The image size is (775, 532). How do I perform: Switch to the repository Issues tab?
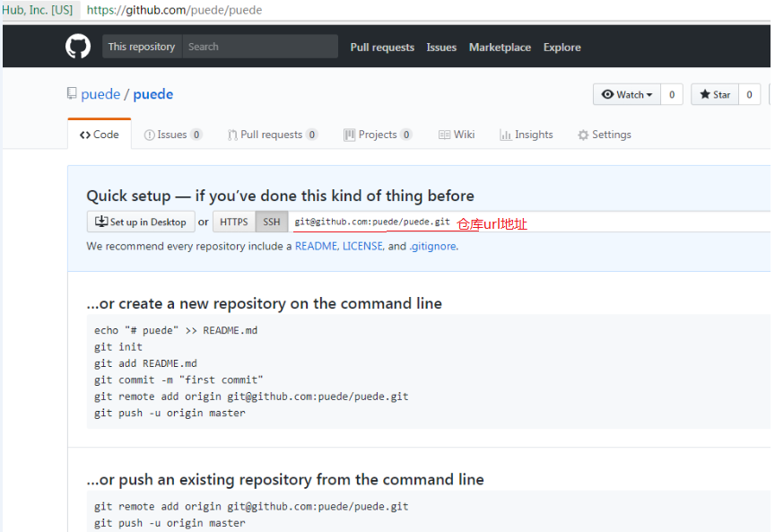point(173,135)
